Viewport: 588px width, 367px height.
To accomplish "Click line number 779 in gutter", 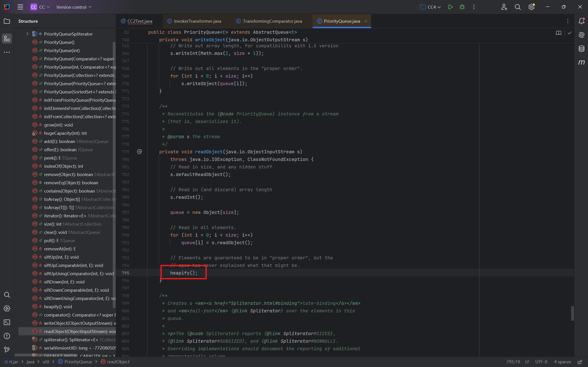I will (126, 152).
